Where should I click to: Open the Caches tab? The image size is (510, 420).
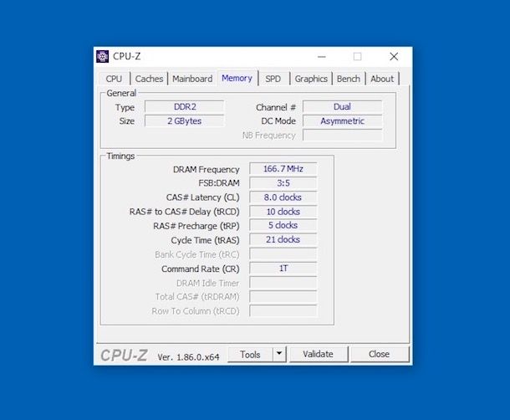(149, 79)
